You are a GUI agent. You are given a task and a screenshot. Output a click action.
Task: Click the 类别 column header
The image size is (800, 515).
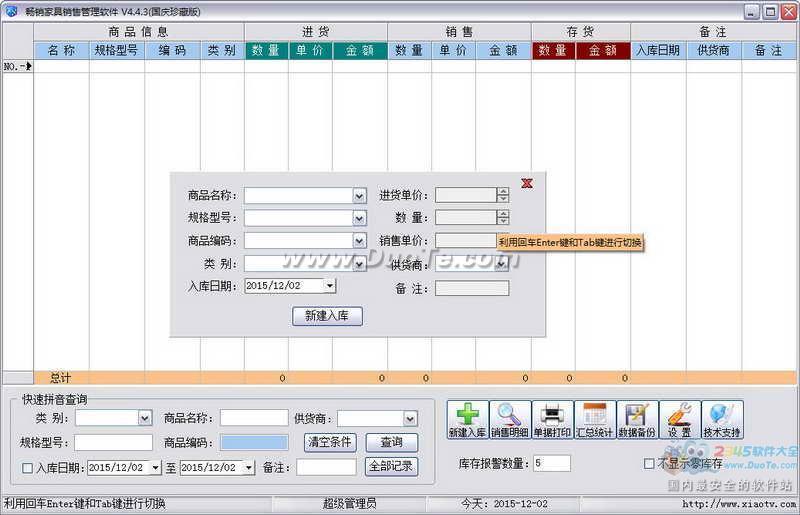point(222,51)
